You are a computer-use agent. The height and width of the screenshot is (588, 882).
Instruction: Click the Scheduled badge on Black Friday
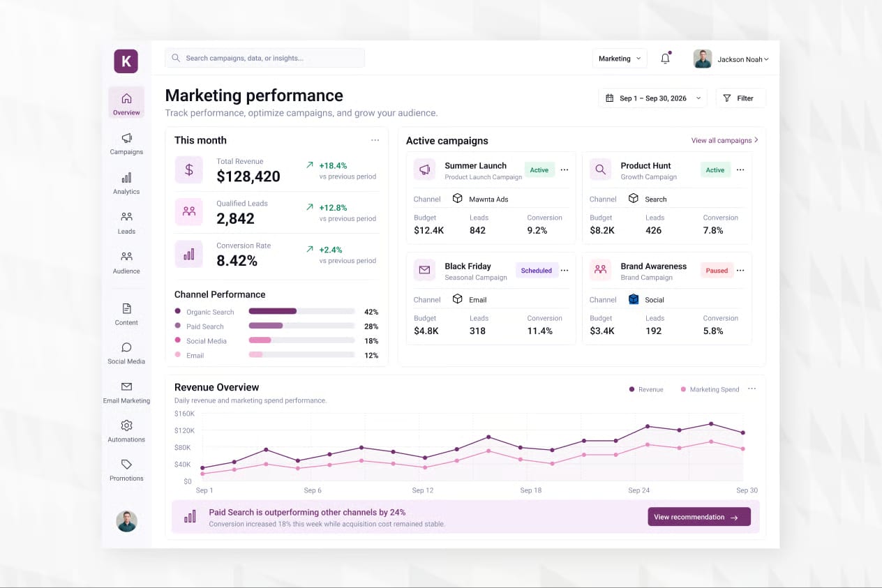537,271
